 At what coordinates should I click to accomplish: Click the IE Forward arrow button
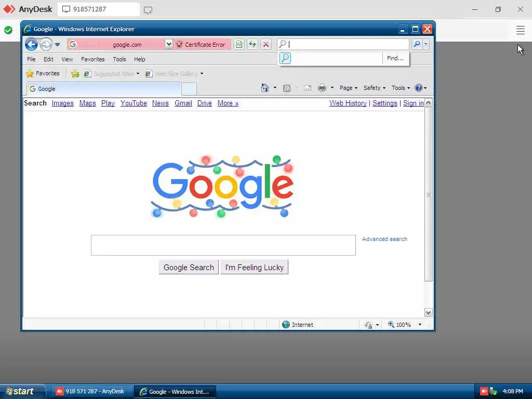click(x=46, y=45)
